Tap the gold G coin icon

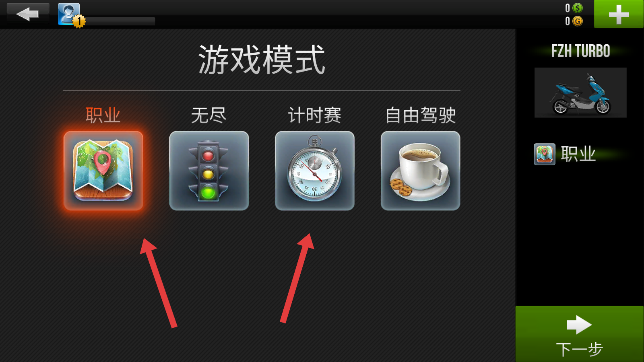(578, 21)
